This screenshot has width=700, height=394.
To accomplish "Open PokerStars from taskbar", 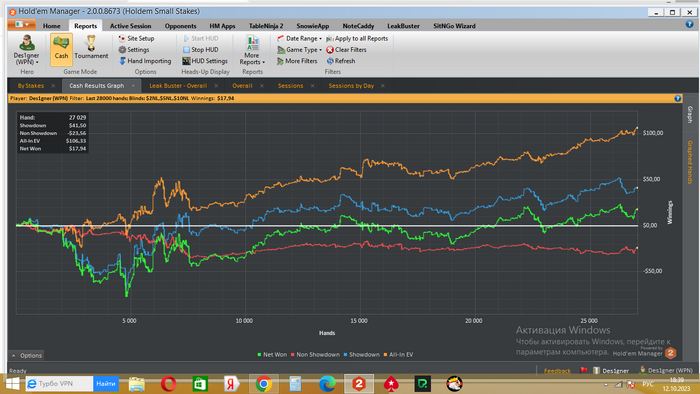I will point(391,384).
